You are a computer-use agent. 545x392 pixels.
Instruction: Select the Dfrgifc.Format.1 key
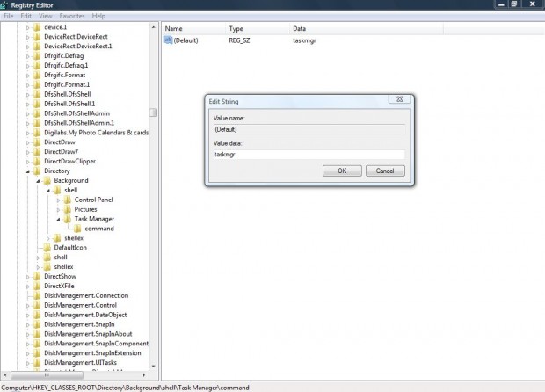coord(67,84)
